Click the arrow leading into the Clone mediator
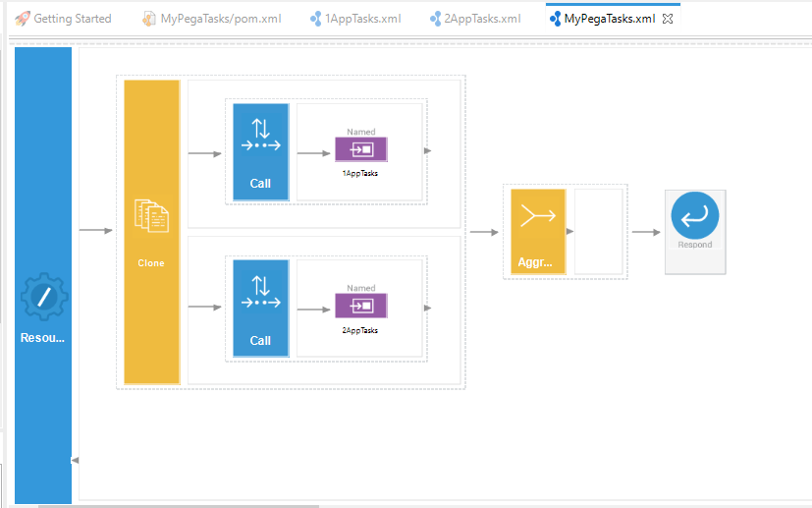Image resolution: width=812 pixels, height=508 pixels. [95, 231]
